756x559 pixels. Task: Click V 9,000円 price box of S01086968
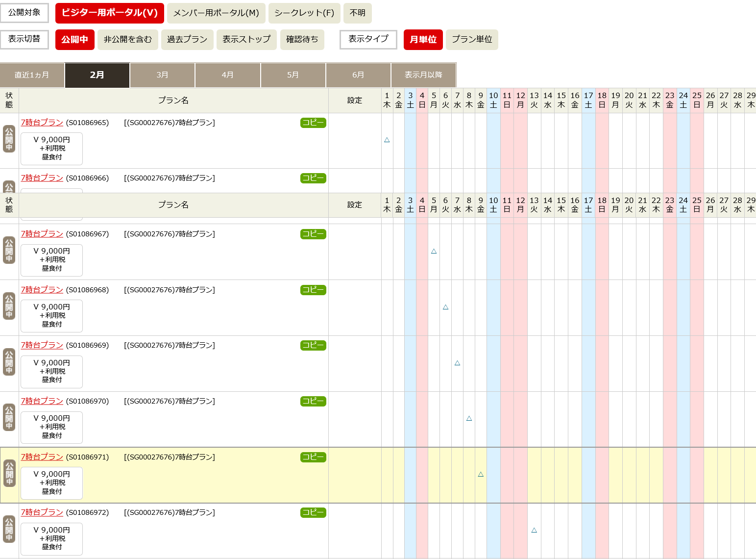coord(51,316)
